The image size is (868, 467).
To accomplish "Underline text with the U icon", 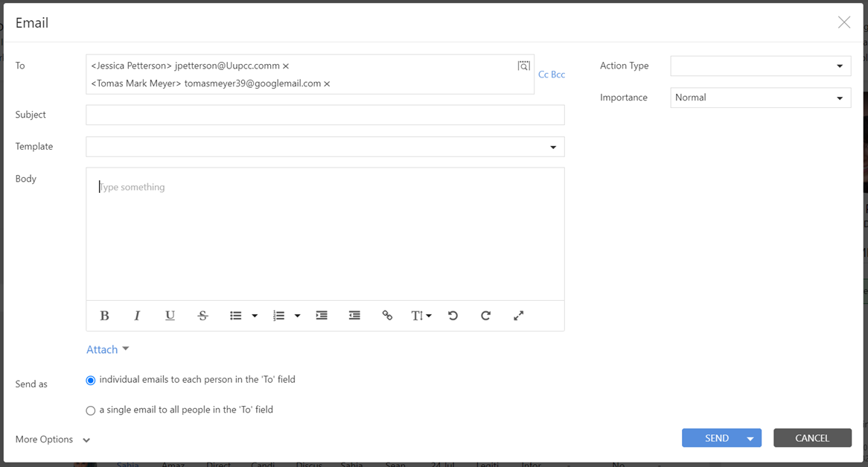I will (170, 316).
